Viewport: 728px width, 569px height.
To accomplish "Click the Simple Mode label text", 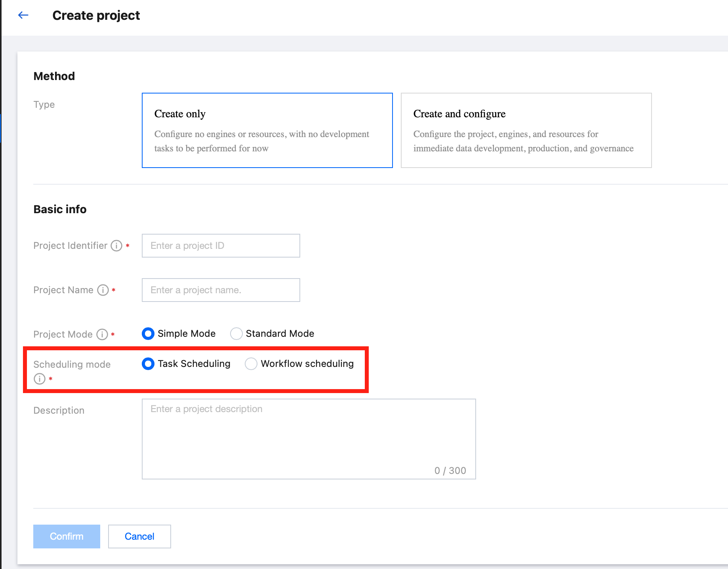I will 187,334.
